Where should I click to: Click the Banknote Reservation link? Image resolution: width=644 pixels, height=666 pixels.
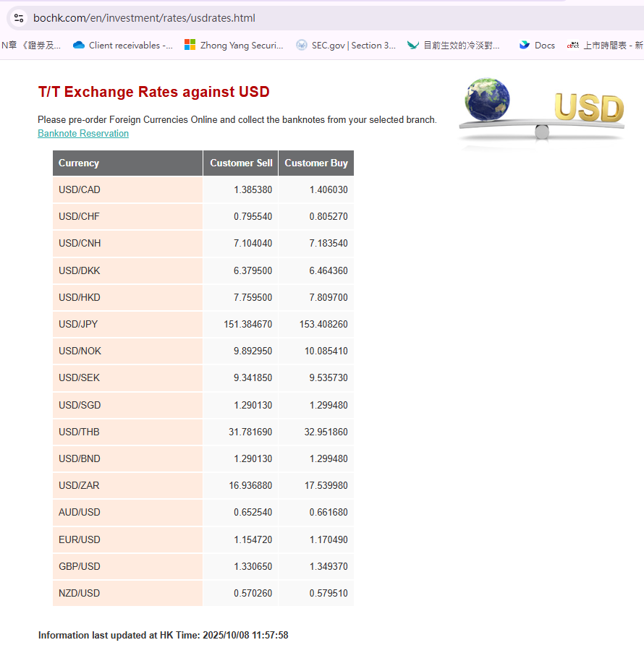(x=83, y=134)
